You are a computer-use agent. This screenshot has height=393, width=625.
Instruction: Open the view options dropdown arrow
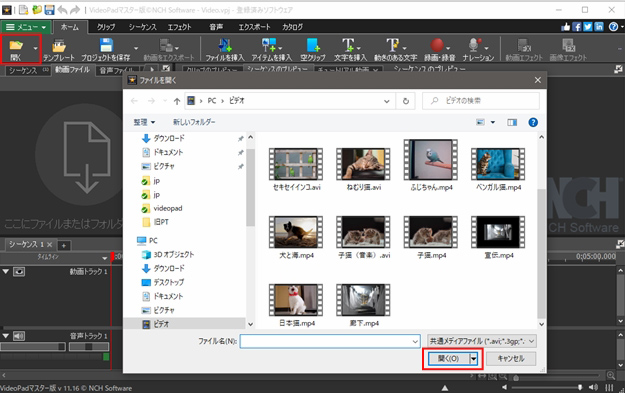tap(493, 122)
